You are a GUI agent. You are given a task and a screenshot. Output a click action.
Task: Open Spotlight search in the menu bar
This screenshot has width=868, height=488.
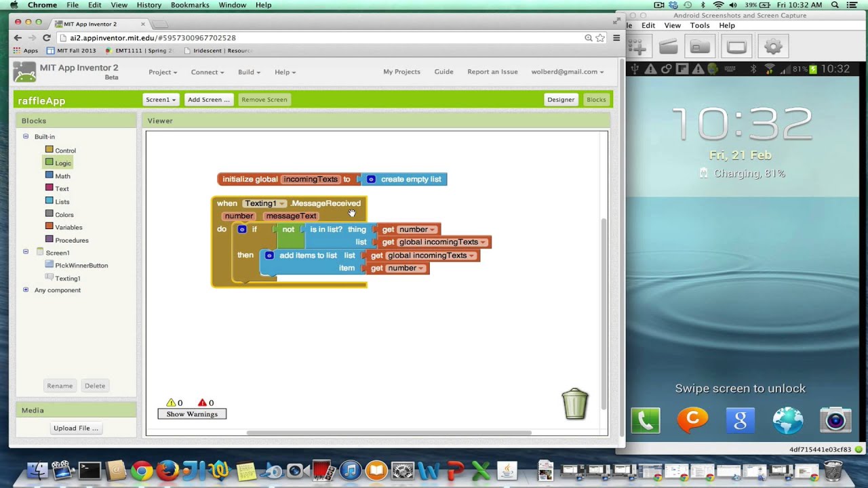click(835, 5)
